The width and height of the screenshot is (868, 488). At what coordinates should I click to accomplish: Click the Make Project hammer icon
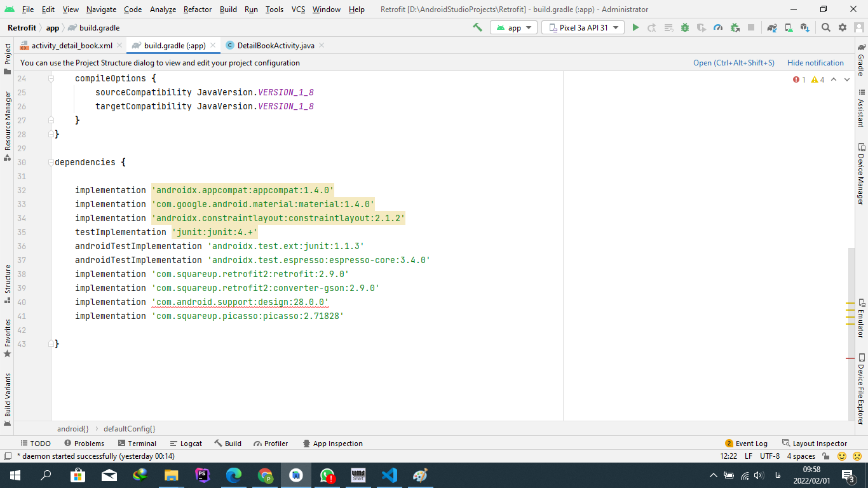point(478,27)
